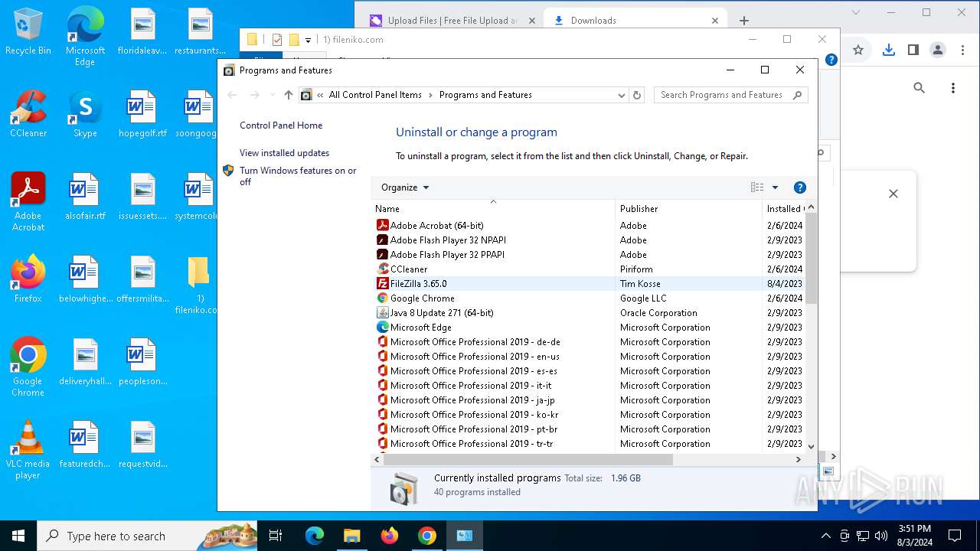Select the CCleaner desktop shortcut
The image size is (980, 551).
(28, 114)
